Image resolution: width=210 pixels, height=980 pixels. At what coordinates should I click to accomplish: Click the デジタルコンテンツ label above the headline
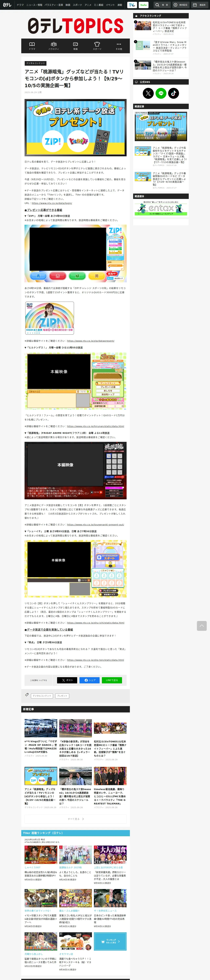point(35,63)
